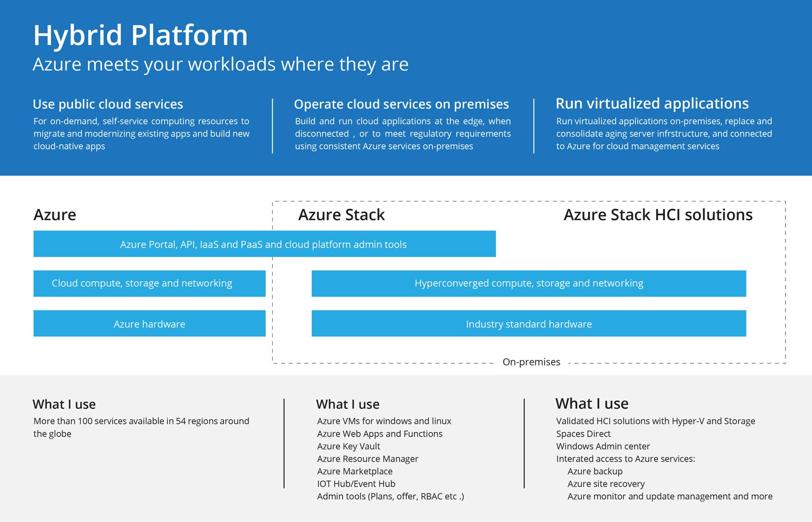Click the paragraph starting 'For on-demand, self-service computing'
812x522 pixels.
[x=141, y=134]
